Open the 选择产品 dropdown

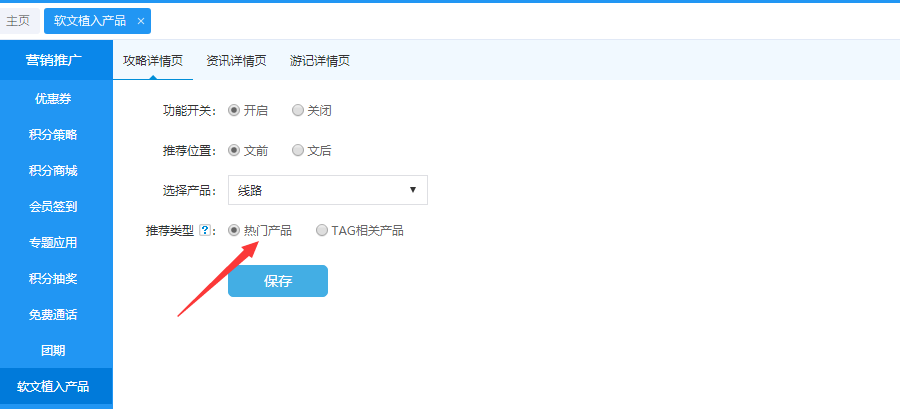point(327,190)
